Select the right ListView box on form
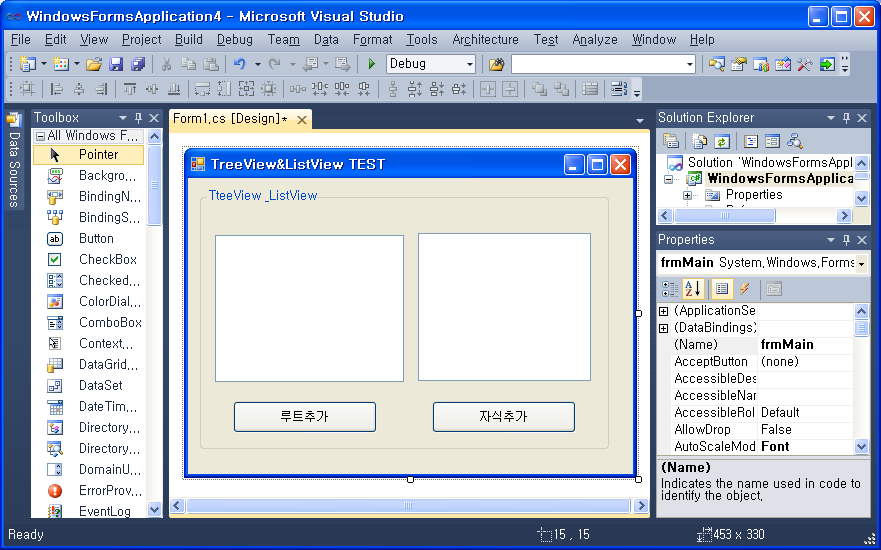 [504, 307]
